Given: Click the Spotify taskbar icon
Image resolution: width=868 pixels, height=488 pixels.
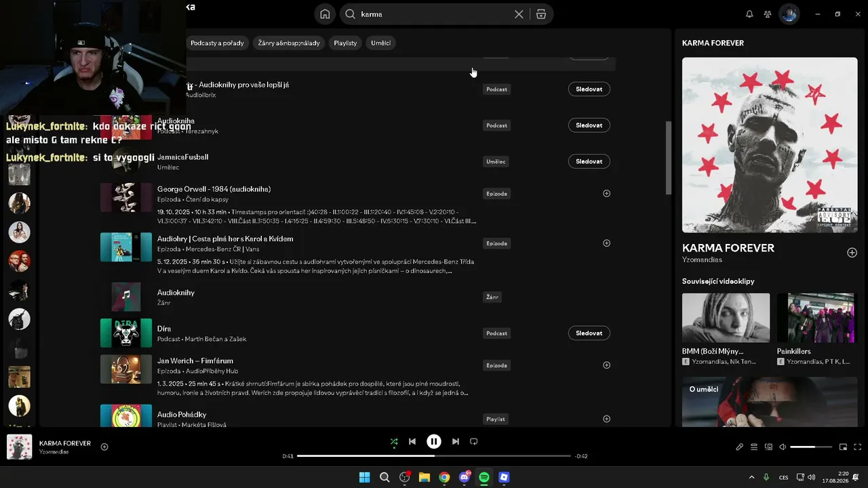Looking at the screenshot, I should [484, 477].
